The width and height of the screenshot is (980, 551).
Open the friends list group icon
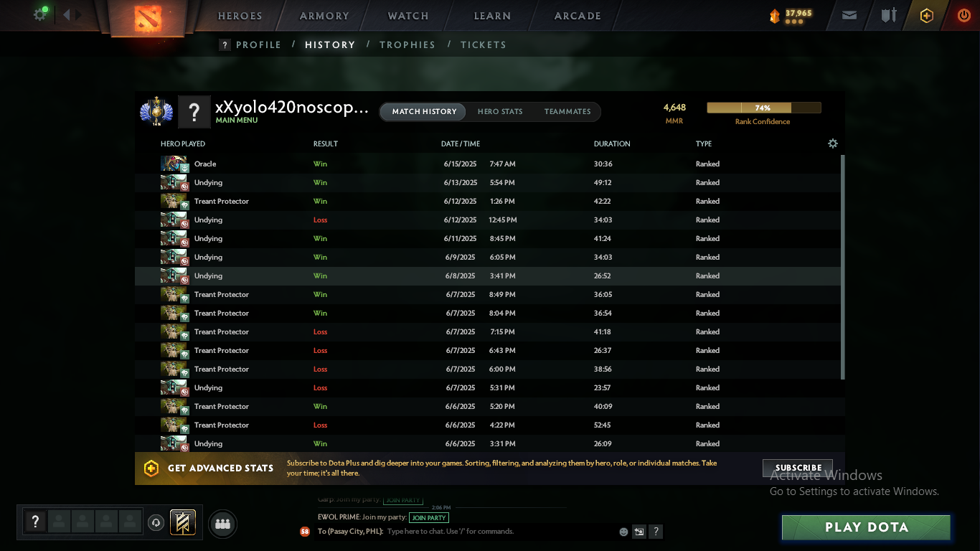223,524
